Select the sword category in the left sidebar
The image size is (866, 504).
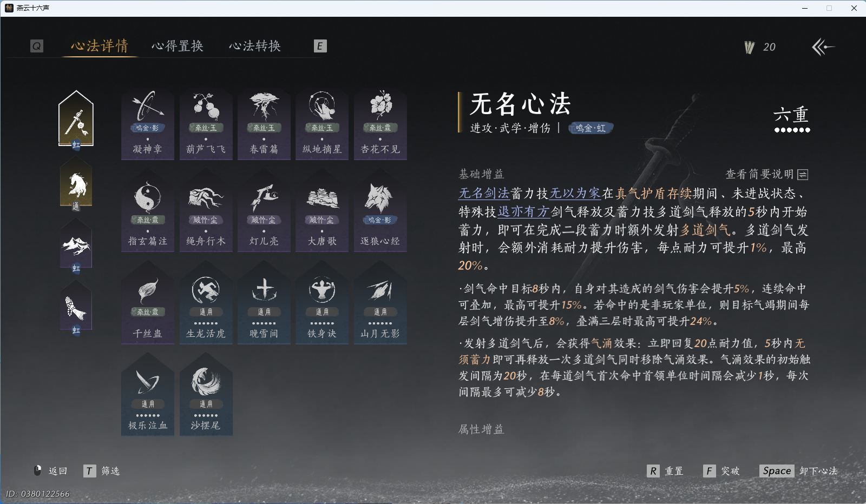(x=76, y=119)
